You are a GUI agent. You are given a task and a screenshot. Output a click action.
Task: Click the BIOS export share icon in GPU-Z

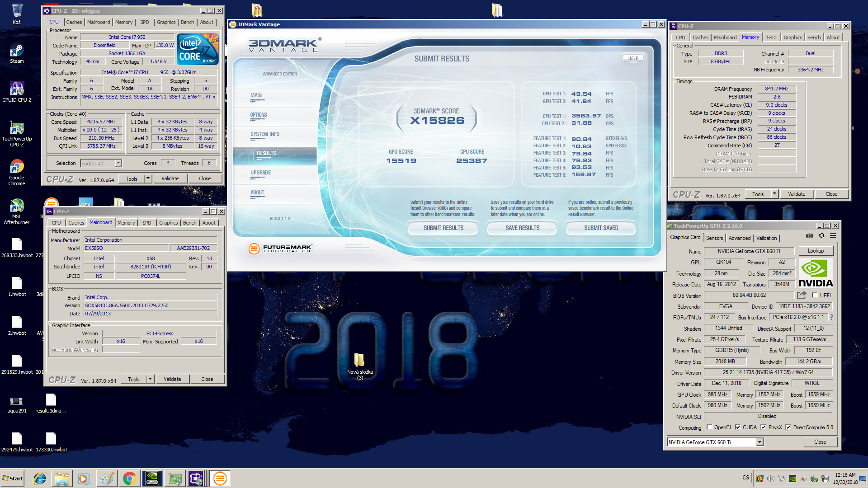click(x=802, y=295)
